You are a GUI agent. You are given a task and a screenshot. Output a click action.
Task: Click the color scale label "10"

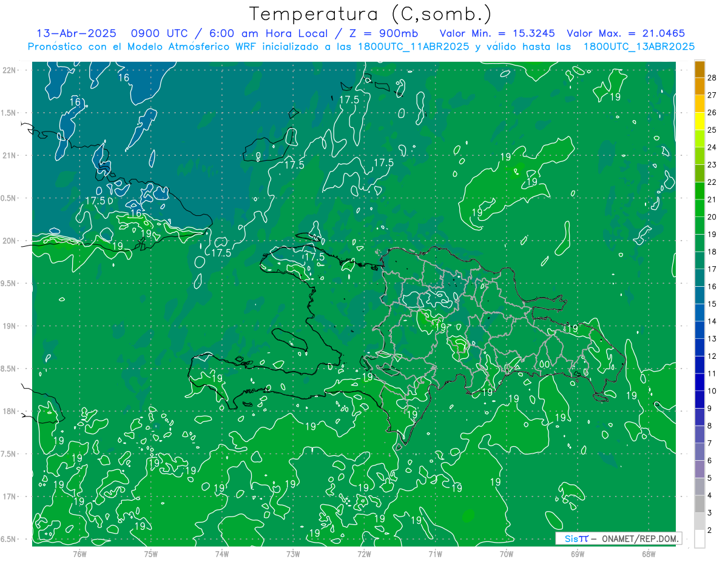[x=712, y=391]
